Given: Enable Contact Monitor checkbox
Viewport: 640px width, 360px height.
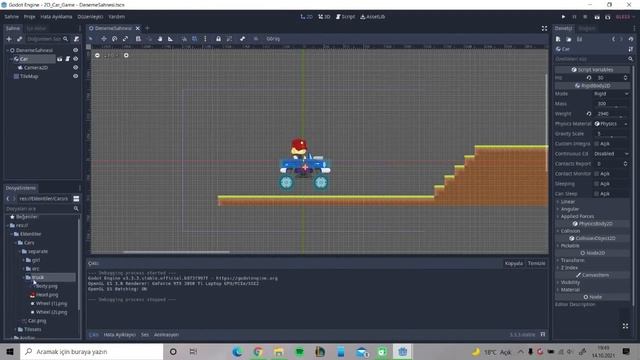Looking at the screenshot, I should [597, 173].
